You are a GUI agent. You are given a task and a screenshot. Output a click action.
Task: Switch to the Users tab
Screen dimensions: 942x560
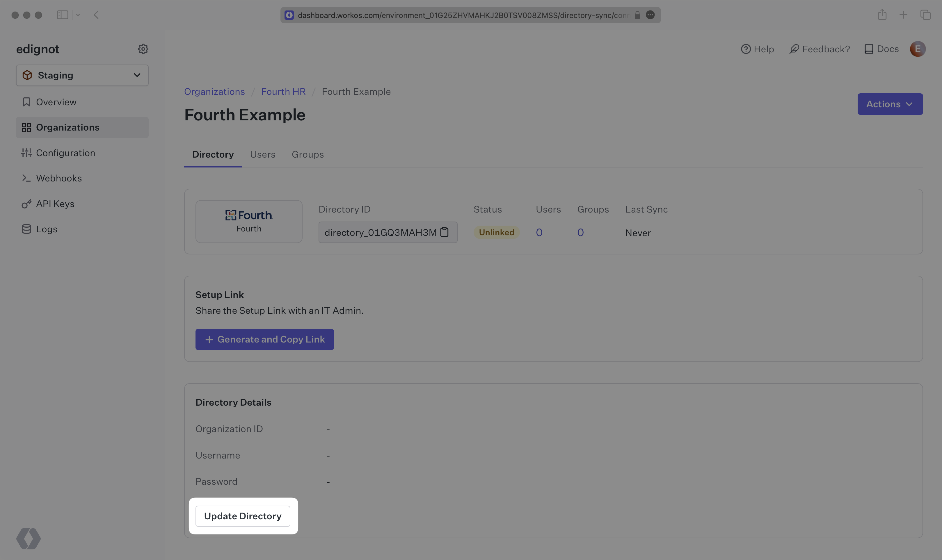click(x=262, y=155)
